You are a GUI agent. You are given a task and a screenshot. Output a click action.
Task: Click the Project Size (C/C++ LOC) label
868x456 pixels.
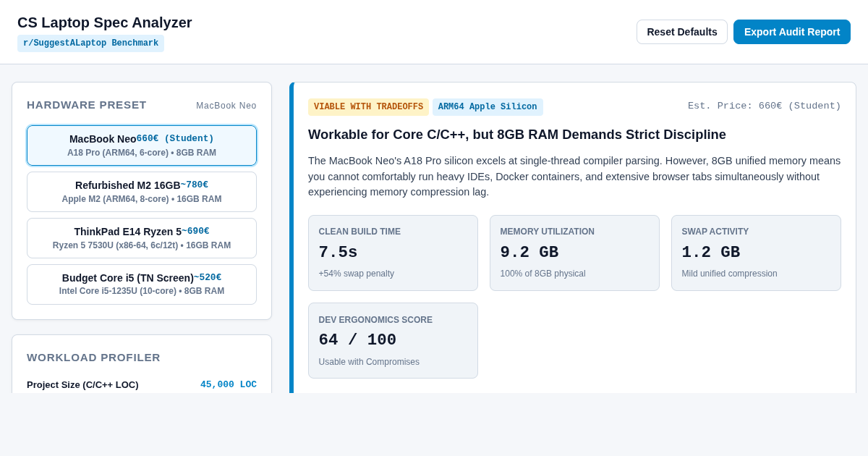[x=82, y=384]
